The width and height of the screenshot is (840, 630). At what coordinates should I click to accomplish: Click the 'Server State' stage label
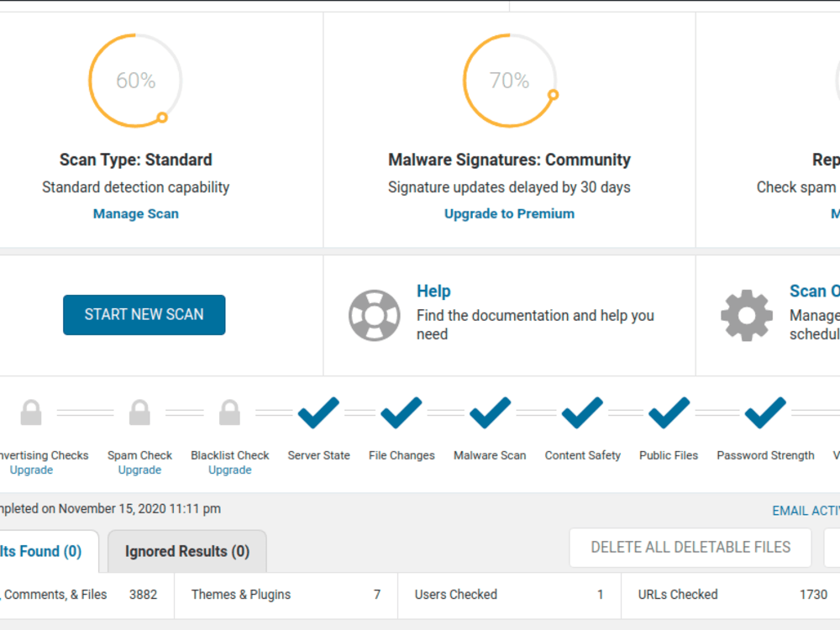[318, 455]
